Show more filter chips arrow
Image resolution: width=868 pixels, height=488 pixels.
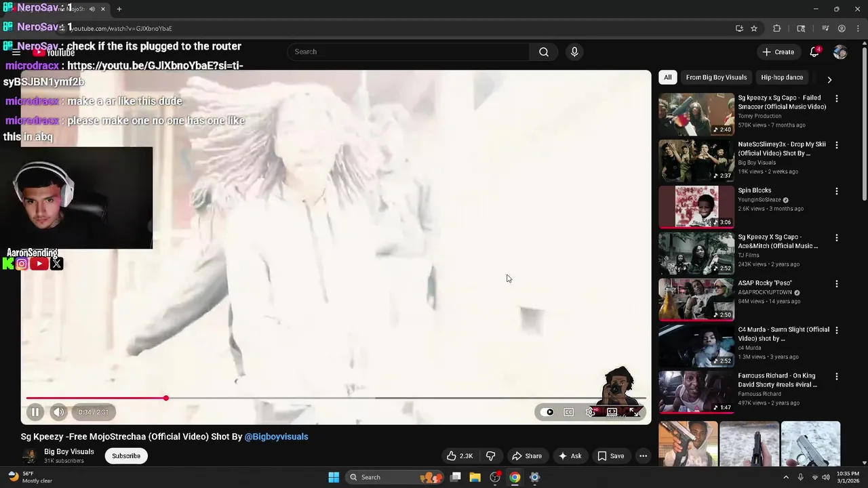click(829, 79)
